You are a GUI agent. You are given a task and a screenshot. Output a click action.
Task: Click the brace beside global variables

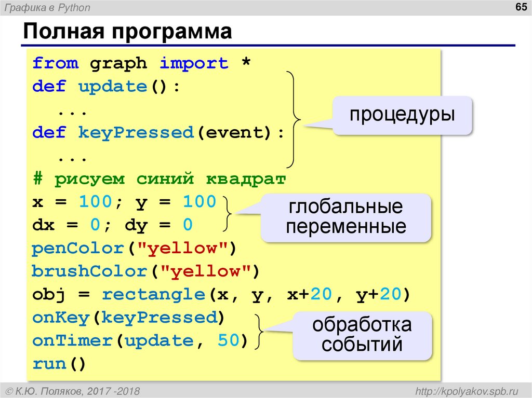tap(227, 213)
